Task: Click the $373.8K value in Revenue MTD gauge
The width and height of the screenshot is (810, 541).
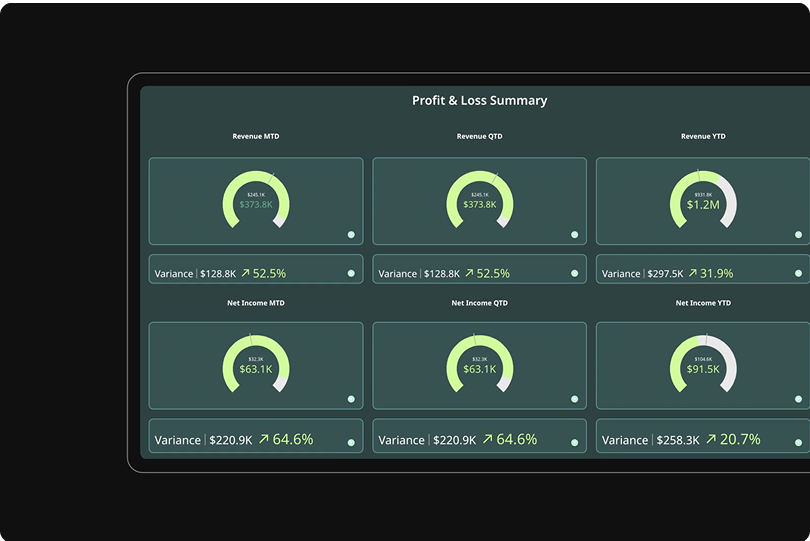Action: [x=256, y=205]
